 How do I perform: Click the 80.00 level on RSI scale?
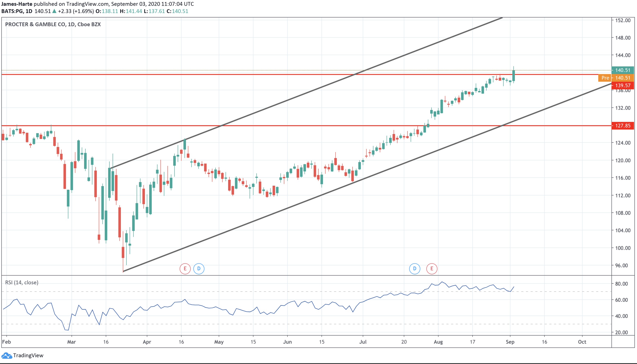pyautogui.click(x=622, y=284)
